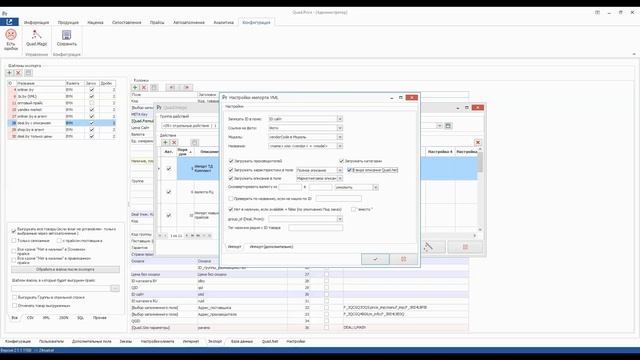Screen dimensions: 640x360
Task: Copy export template using third toolbar icon
Action: point(28,73)
